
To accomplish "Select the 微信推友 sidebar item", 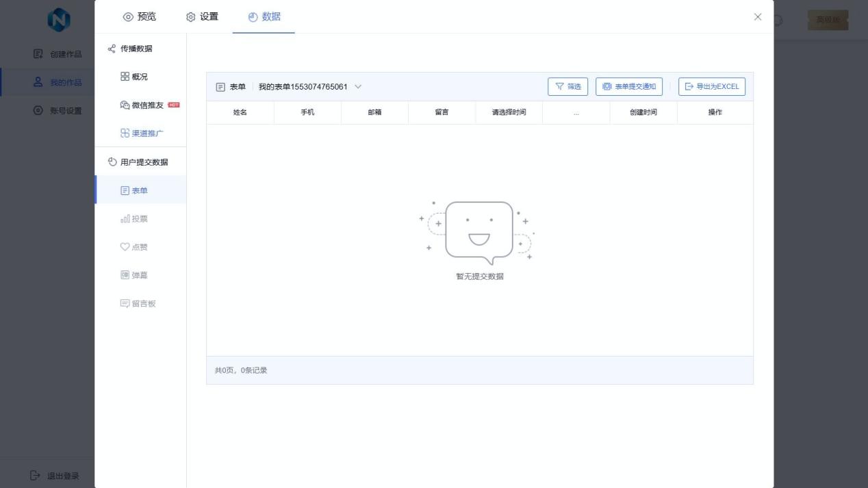I will click(142, 104).
